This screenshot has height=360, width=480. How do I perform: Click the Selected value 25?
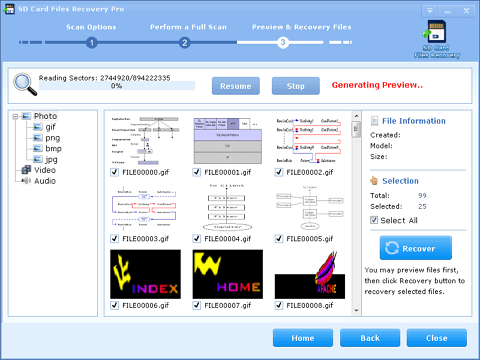tap(422, 206)
